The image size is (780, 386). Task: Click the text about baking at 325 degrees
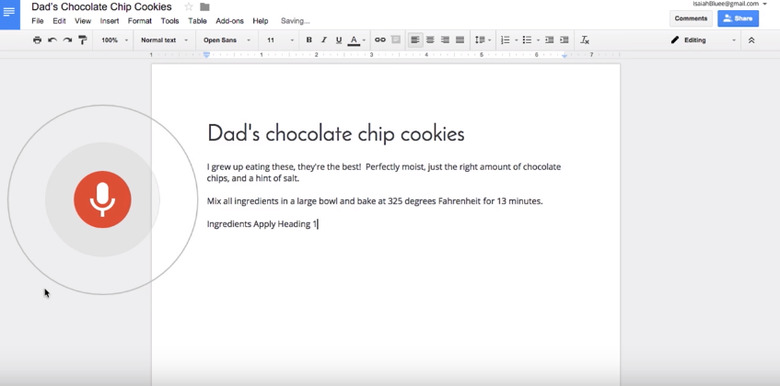375,201
